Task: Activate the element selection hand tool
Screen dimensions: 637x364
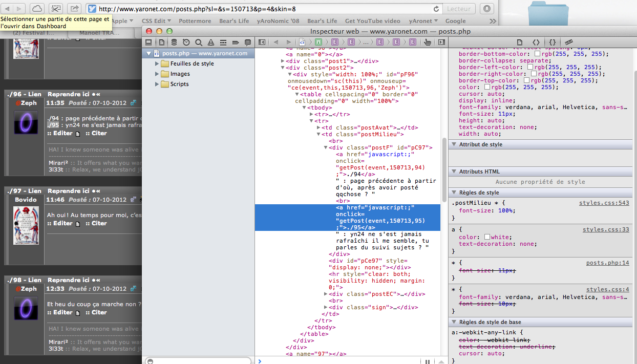Action: (x=428, y=42)
